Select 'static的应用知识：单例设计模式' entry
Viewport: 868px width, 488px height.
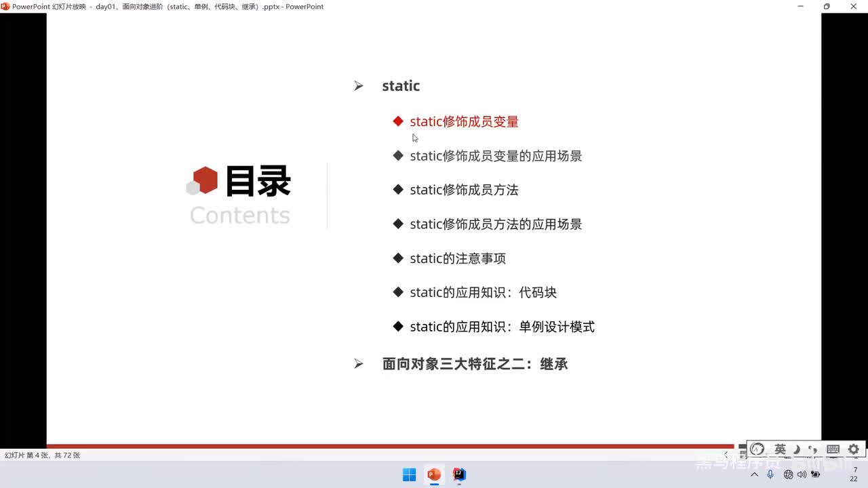[502, 327]
